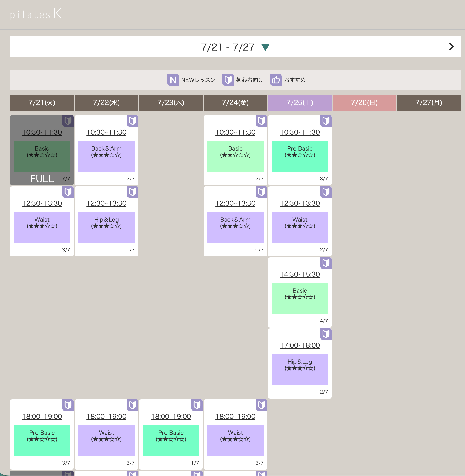Select the 7/25(土) day header
465x476 pixels.
click(x=300, y=103)
